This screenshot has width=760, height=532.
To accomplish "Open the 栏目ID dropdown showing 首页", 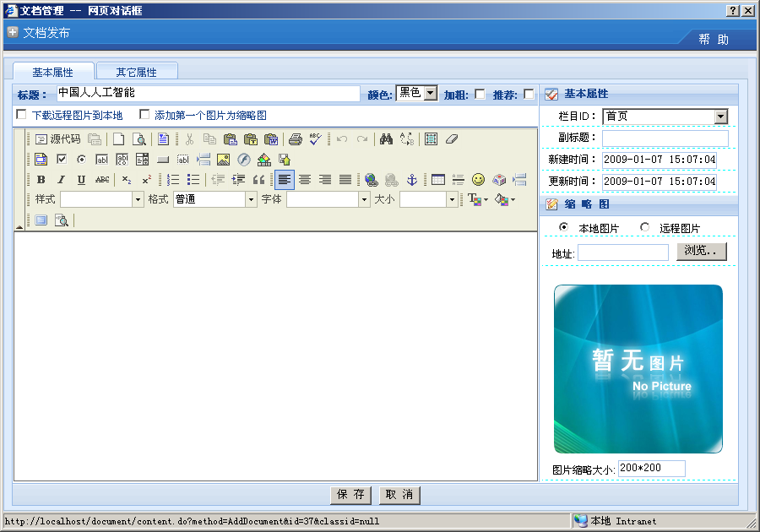I will click(665, 117).
